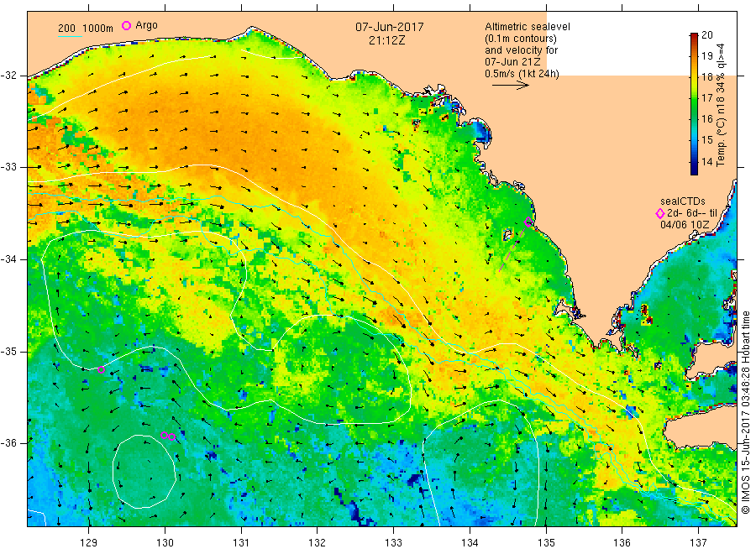Click the '04/06 10Z' legend text
Image resolution: width=756 pixels, height=554 pixels.
(685, 225)
